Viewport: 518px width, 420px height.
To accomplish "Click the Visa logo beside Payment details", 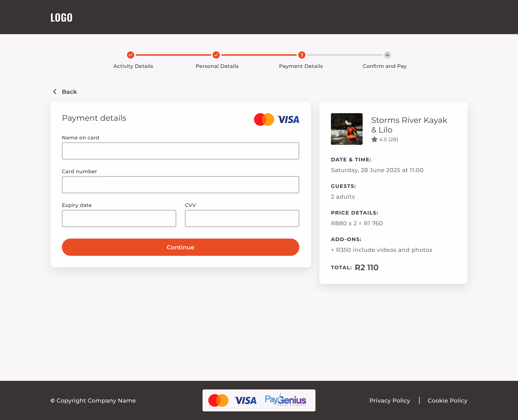I will pos(288,119).
